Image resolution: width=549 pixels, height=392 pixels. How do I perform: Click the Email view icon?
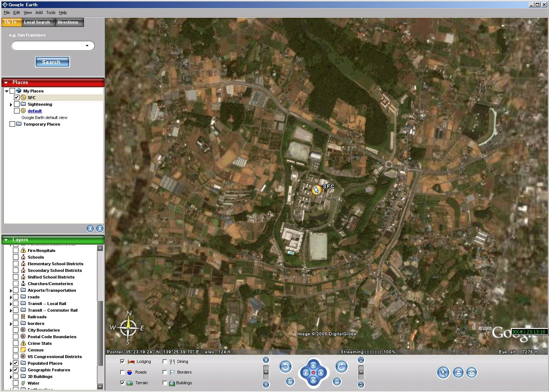[x=472, y=372]
